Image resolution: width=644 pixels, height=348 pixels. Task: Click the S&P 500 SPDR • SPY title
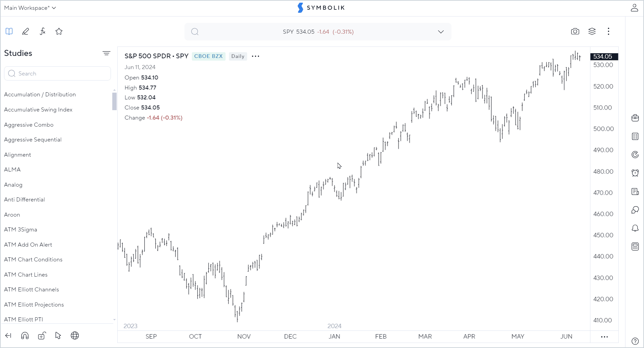click(156, 56)
